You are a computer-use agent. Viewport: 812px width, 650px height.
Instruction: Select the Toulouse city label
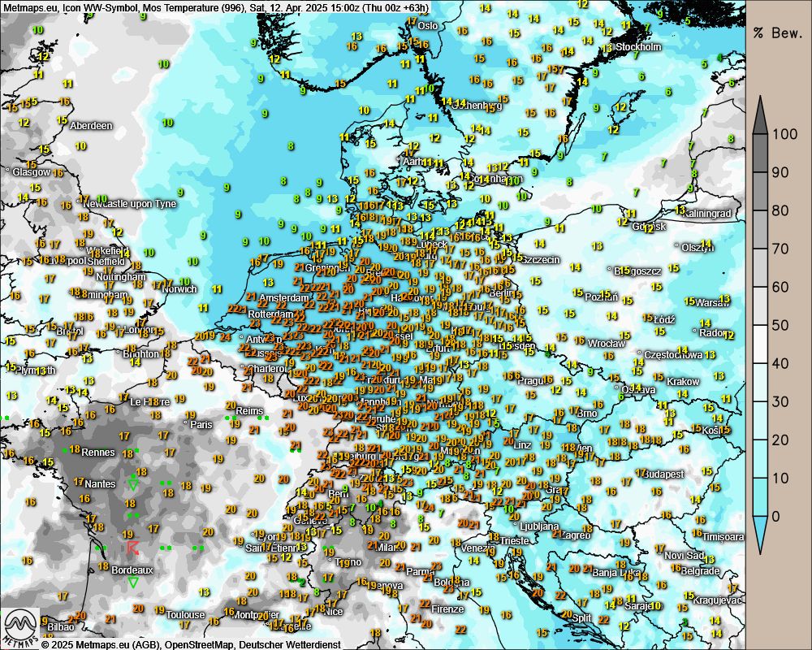click(x=185, y=615)
